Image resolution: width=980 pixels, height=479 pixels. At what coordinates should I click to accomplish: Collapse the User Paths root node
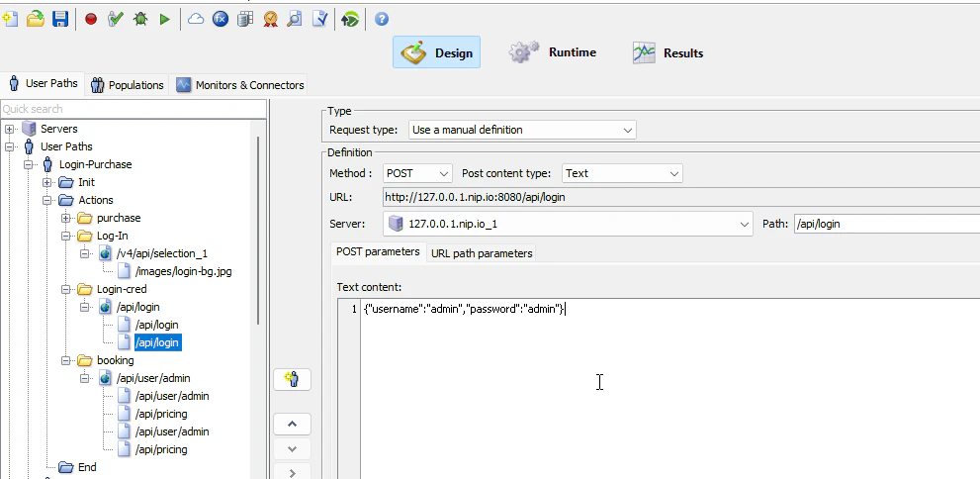9,146
